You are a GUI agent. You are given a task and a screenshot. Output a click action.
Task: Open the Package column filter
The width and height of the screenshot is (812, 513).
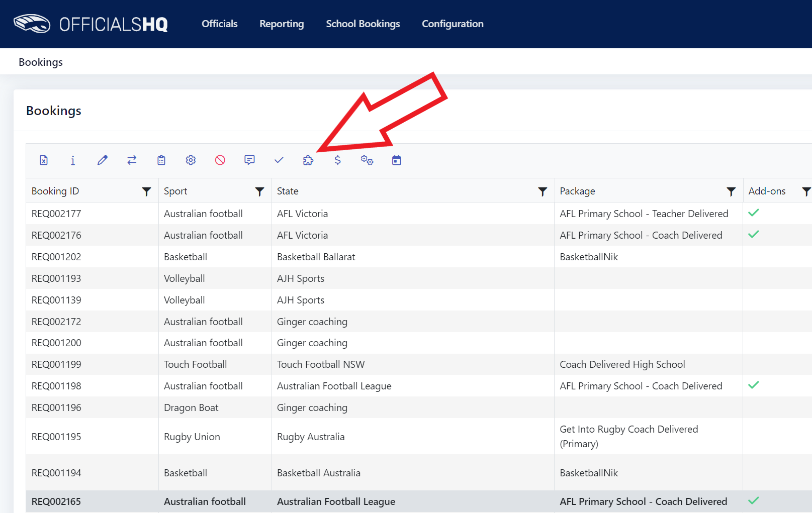pyautogui.click(x=731, y=191)
